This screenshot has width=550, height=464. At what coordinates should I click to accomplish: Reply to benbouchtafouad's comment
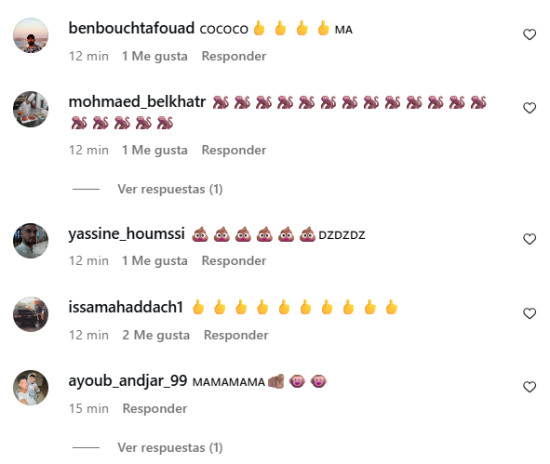(234, 56)
